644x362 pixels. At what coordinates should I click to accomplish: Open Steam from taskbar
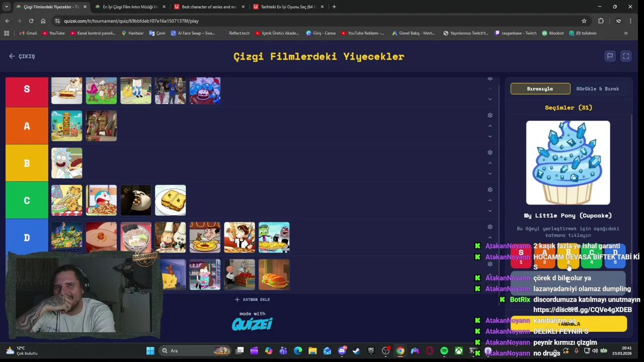click(356, 350)
